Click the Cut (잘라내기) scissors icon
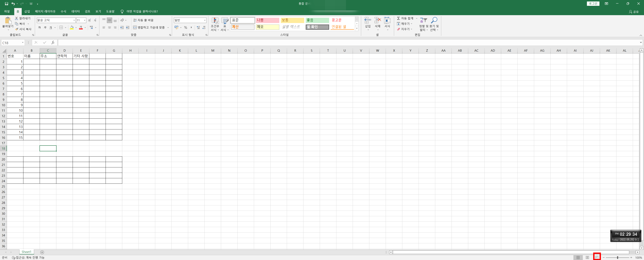 pos(16,18)
